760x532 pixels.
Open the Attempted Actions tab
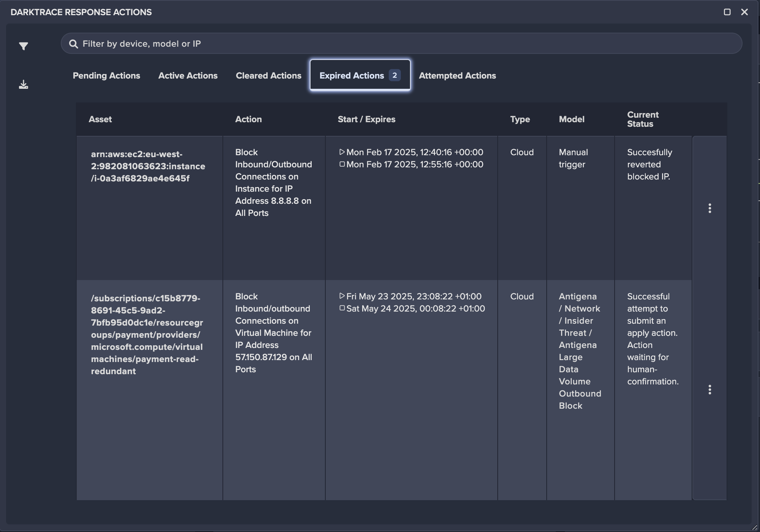coord(457,76)
